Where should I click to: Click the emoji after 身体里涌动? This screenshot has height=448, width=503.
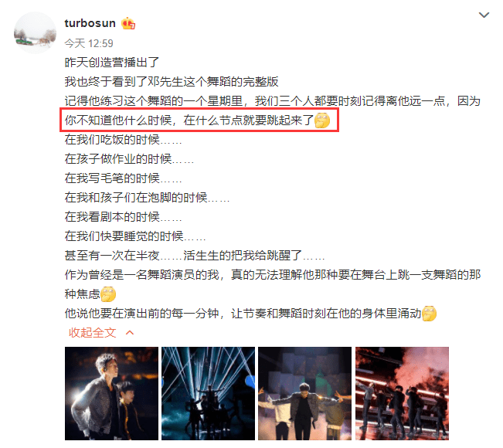coord(430,314)
